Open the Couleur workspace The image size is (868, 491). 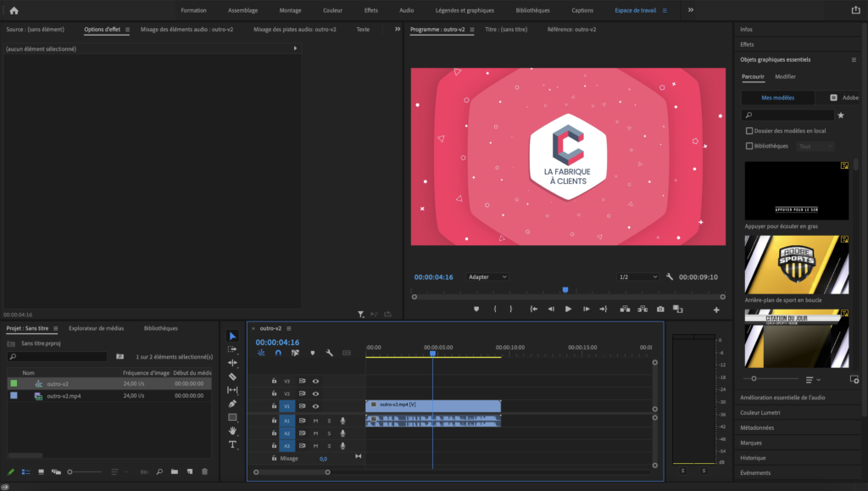332,10
